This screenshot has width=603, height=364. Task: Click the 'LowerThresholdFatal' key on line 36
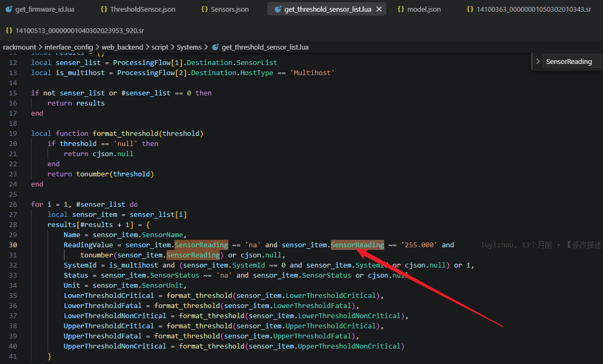(102, 306)
